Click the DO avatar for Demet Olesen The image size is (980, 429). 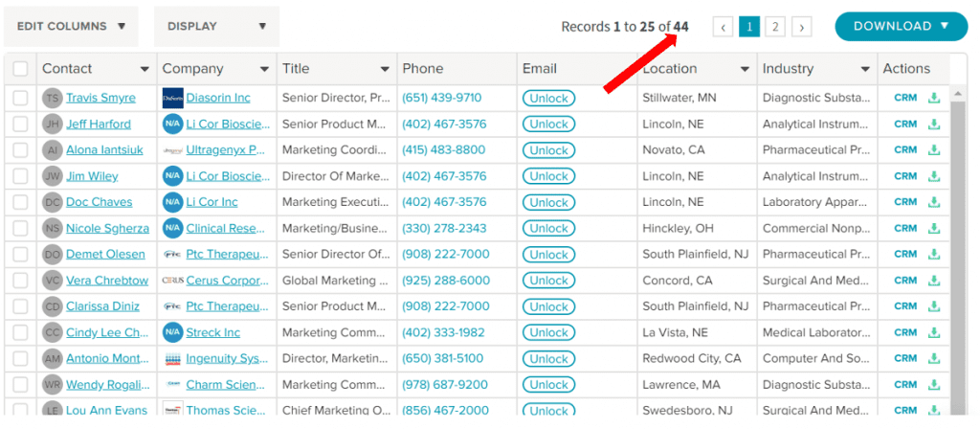click(x=53, y=255)
